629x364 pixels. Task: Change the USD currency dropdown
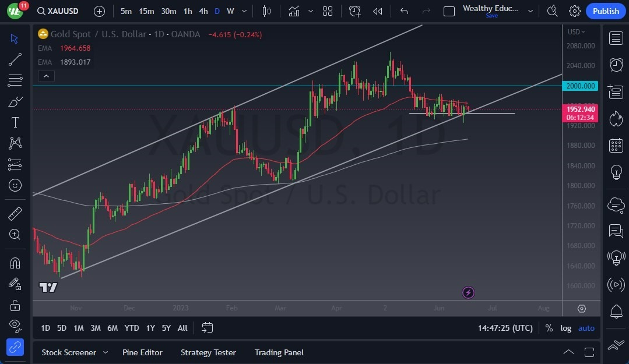pos(576,31)
